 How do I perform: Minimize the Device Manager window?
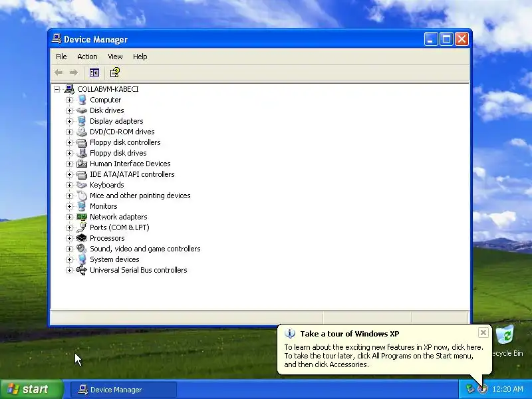point(430,39)
